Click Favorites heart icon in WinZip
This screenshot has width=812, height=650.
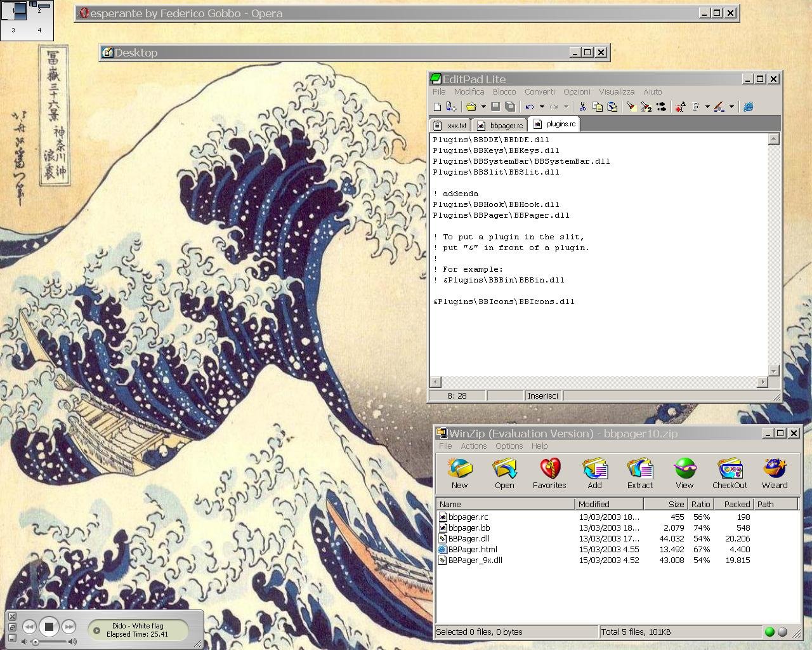coord(549,474)
